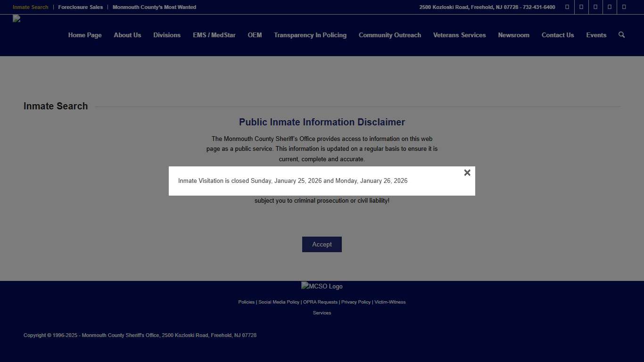
Task: Switch to Foreclosure Sales
Action: point(80,7)
